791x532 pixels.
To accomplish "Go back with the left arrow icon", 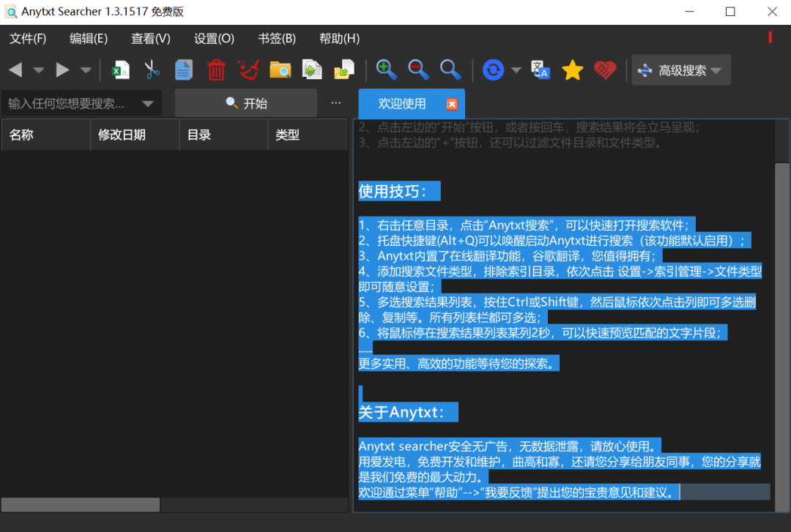I will pyautogui.click(x=15, y=70).
